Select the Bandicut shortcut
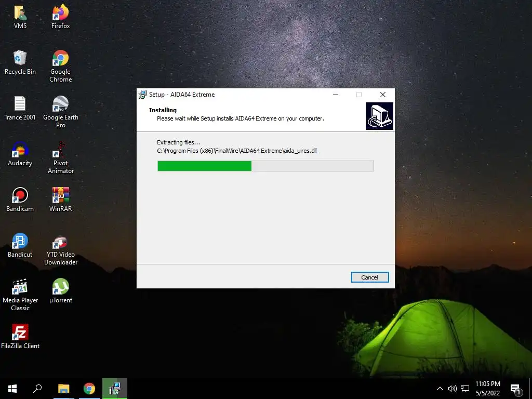Screen dimensions: 532x399 click(20, 246)
